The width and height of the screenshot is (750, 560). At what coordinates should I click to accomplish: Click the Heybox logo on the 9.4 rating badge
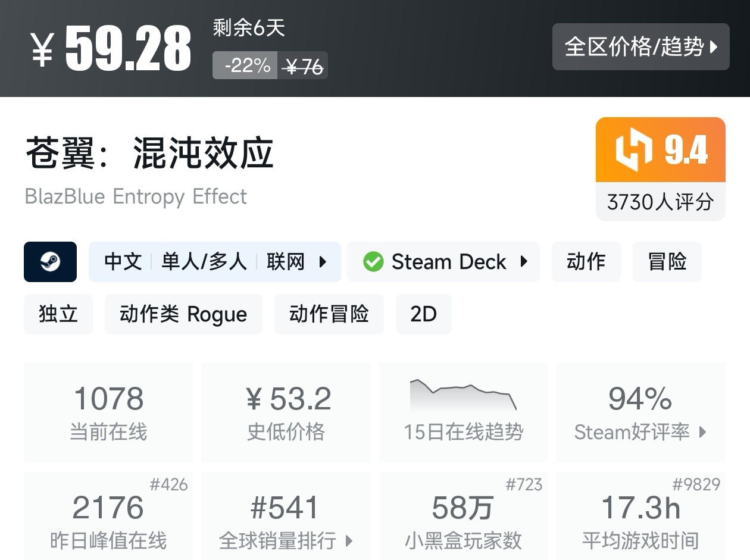tap(634, 149)
